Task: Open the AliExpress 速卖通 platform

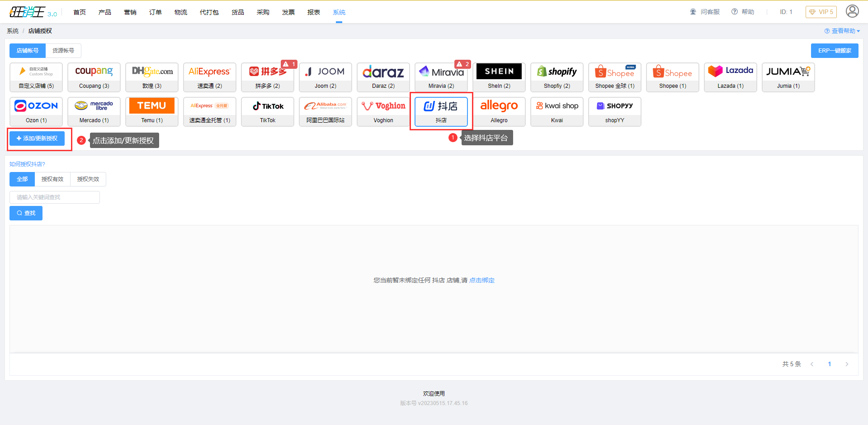Action: click(x=210, y=77)
